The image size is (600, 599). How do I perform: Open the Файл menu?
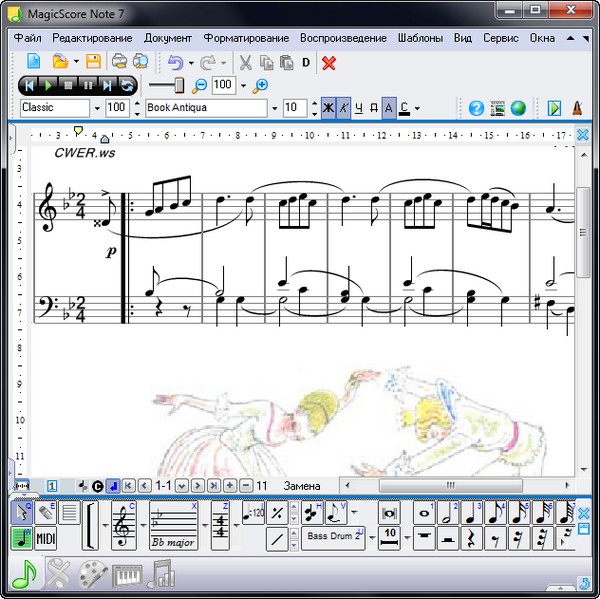pos(27,38)
